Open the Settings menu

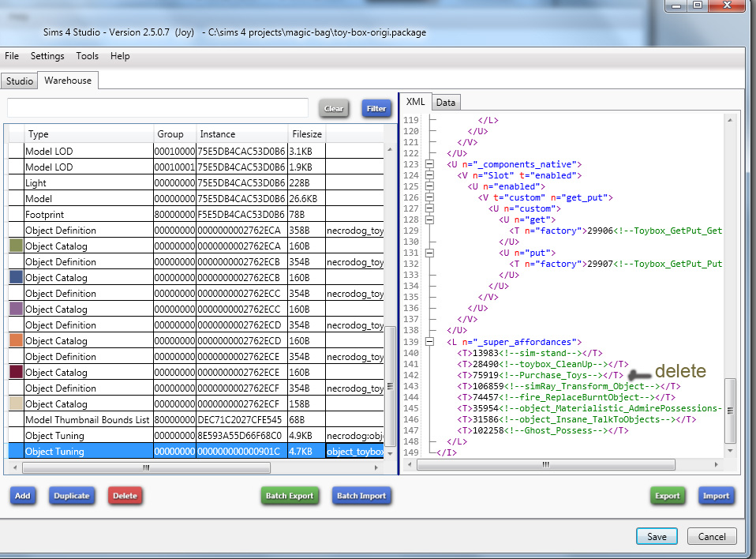(47, 56)
